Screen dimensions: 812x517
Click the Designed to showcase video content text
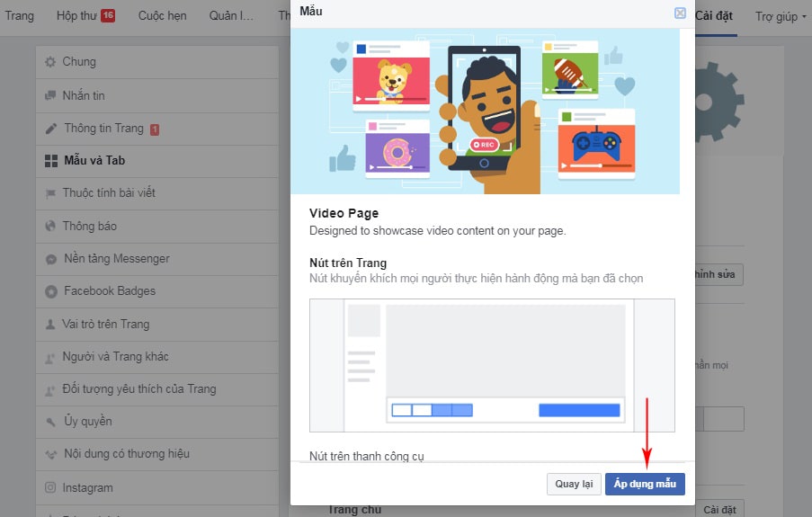point(438,231)
